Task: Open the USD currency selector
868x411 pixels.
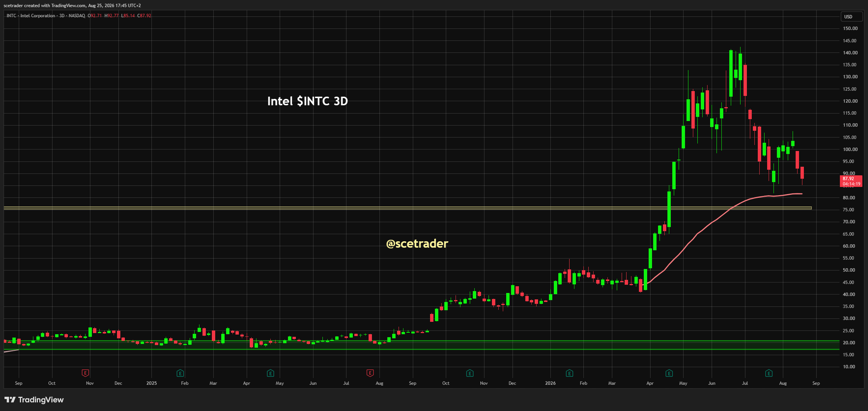Action: 852,16
